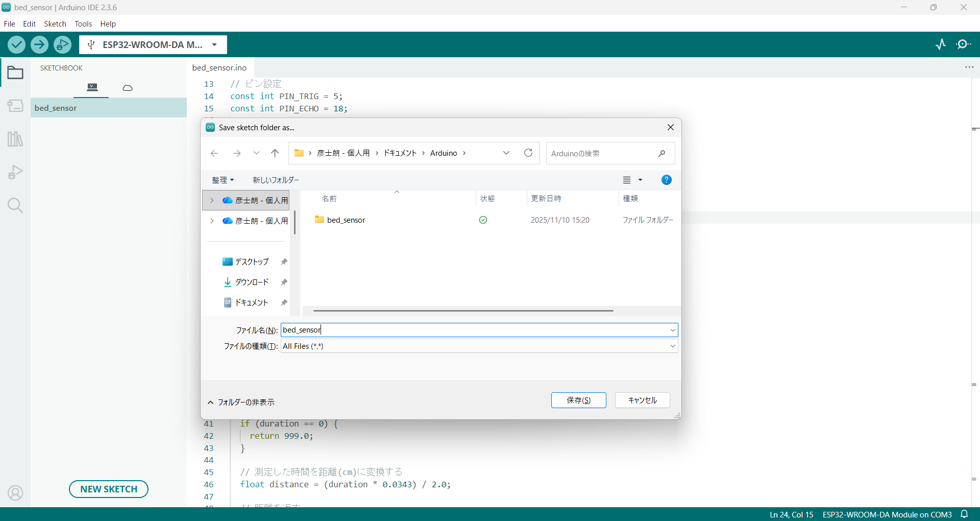Go up one folder level
Viewport: 980px width, 521px height.
click(x=275, y=153)
